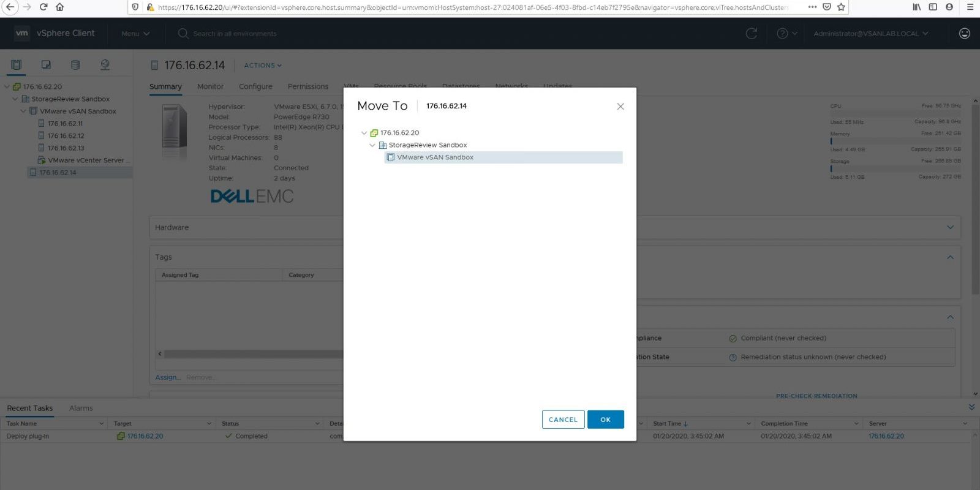Collapse VMware vSAN Sandbox cluster in navigator
Screen dimensions: 980x490
23,111
